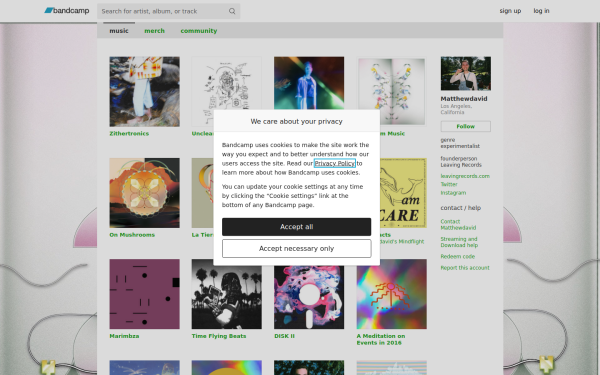Click the search magnifier icon
The width and height of the screenshot is (600, 375).
tap(232, 11)
